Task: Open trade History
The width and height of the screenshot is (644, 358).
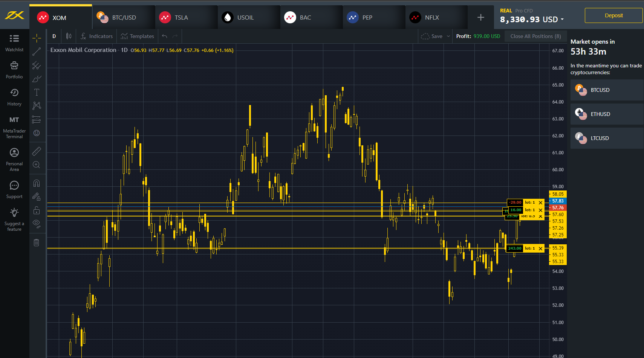Action: [x=14, y=97]
